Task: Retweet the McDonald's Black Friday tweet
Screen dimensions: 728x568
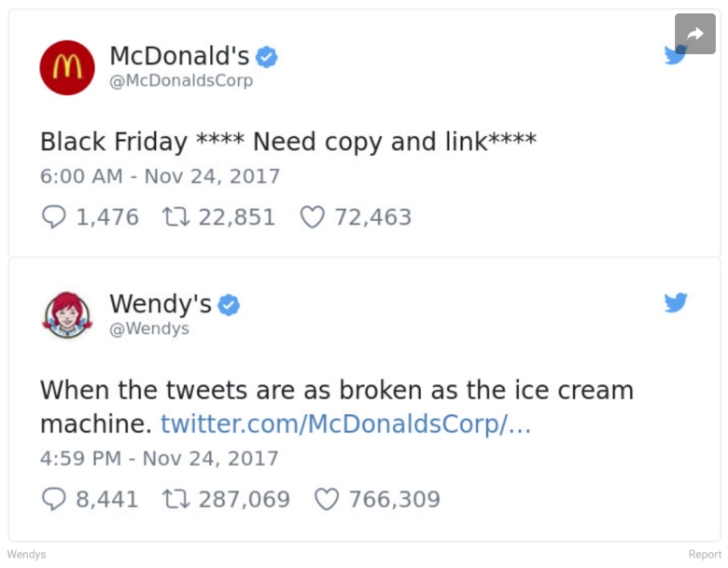Action: (x=173, y=217)
